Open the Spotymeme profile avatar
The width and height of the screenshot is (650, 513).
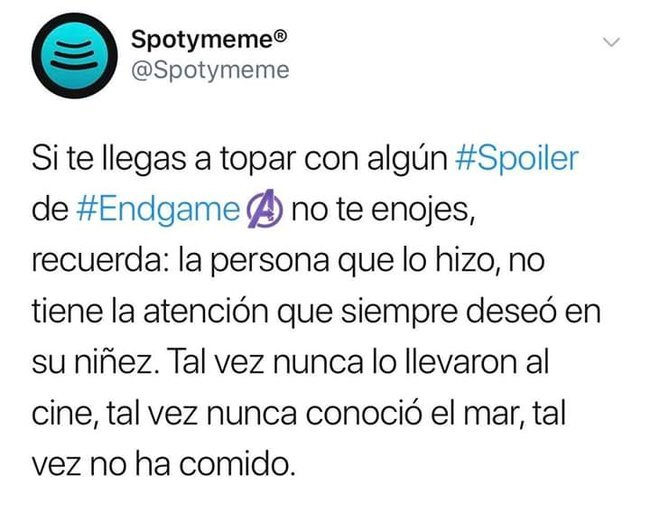point(74,56)
